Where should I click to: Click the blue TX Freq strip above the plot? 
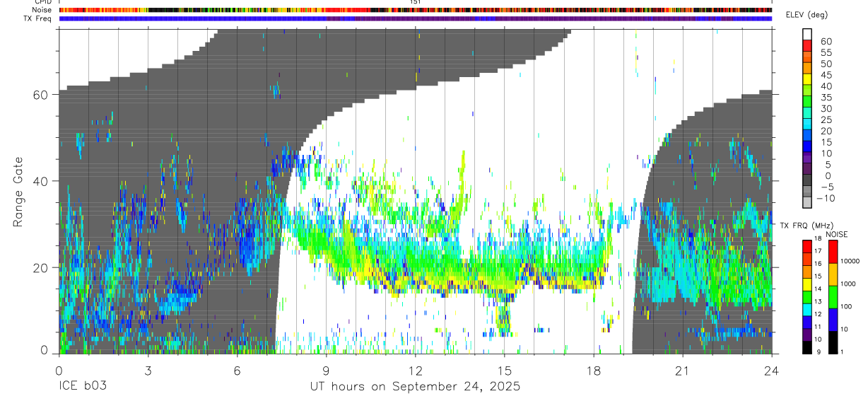(416, 18)
